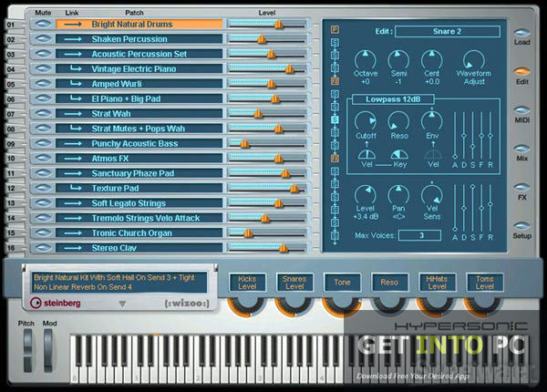Click the Mod wheel

(x=48, y=350)
